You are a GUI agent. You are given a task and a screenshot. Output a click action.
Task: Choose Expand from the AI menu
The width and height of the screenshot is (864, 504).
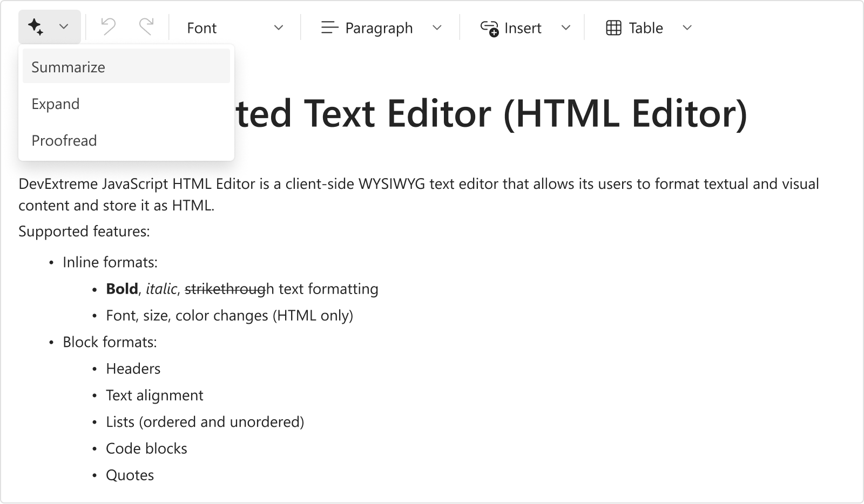126,104
